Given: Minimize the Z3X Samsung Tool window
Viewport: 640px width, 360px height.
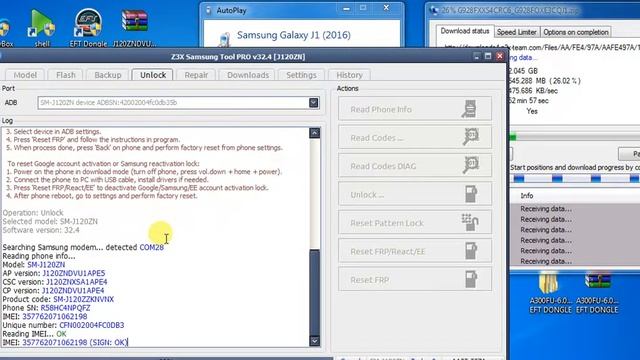Looking at the screenshot, I should pos(477,56).
